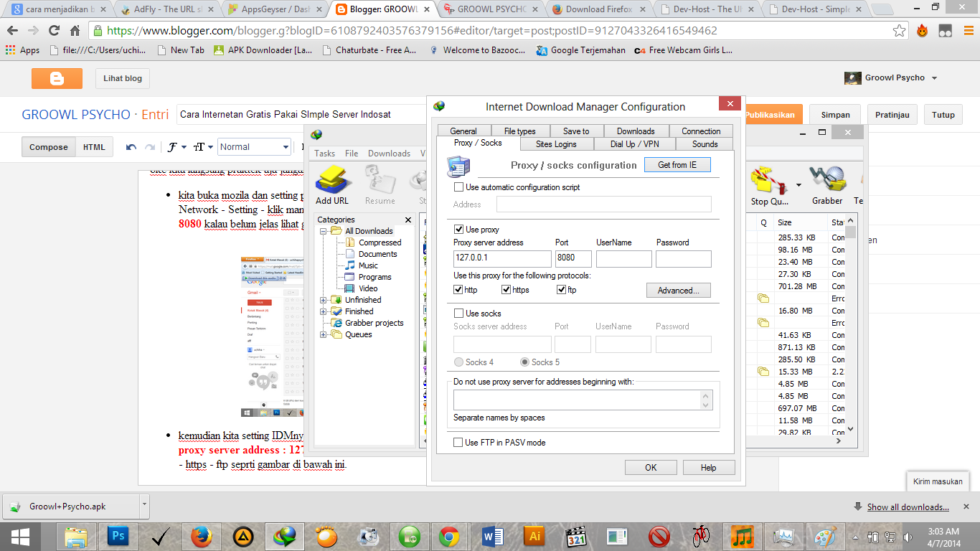This screenshot has height=551, width=980.
Task: Open the Dial Up / VPN tab
Action: coord(635,144)
